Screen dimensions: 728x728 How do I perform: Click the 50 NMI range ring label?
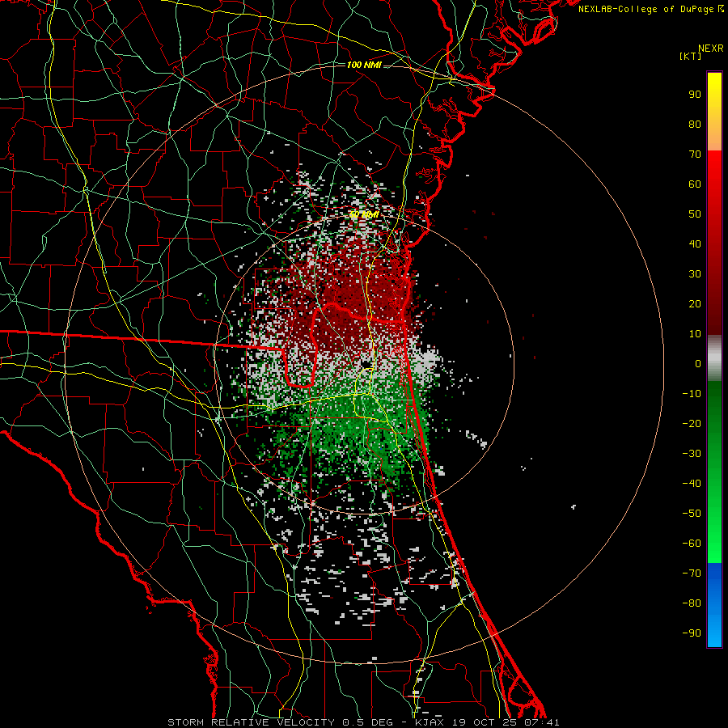363,215
